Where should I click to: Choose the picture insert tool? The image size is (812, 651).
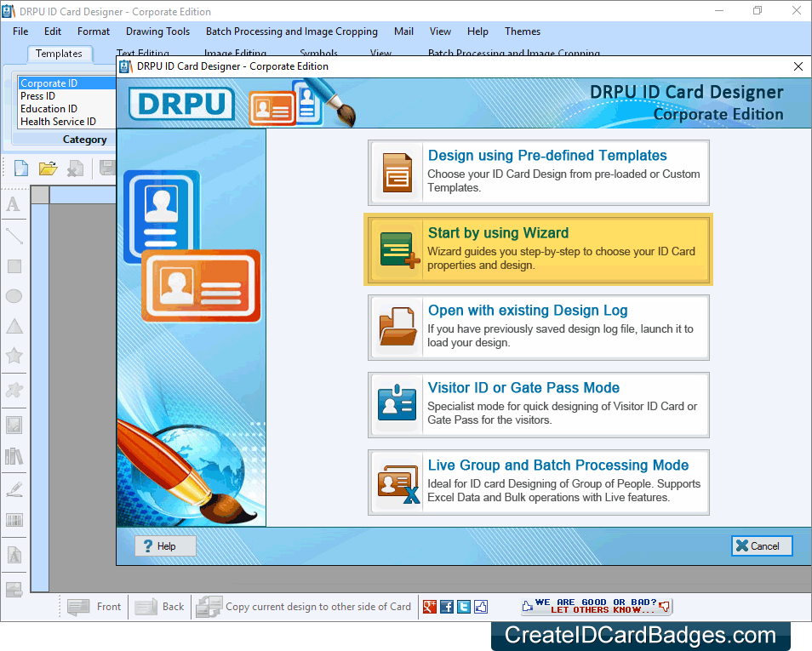coord(14,425)
